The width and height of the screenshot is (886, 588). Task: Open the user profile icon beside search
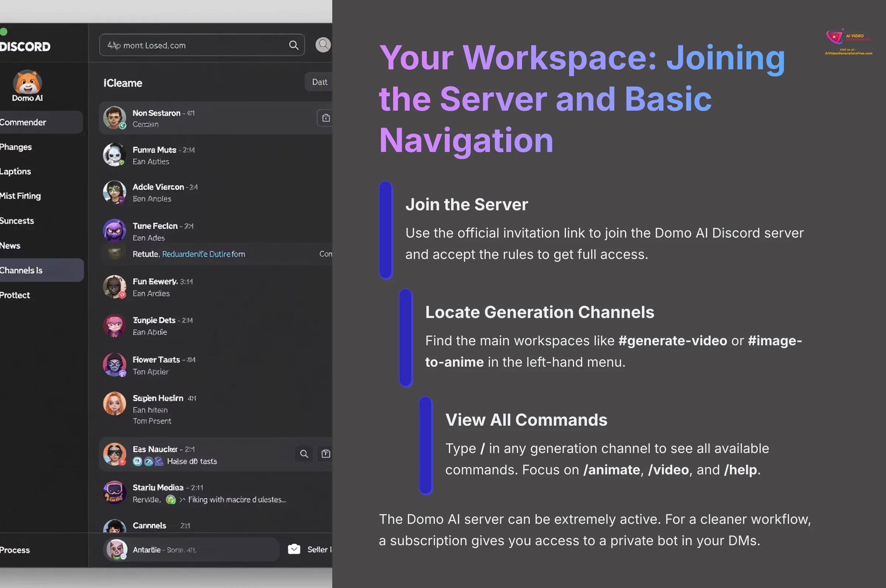[323, 45]
